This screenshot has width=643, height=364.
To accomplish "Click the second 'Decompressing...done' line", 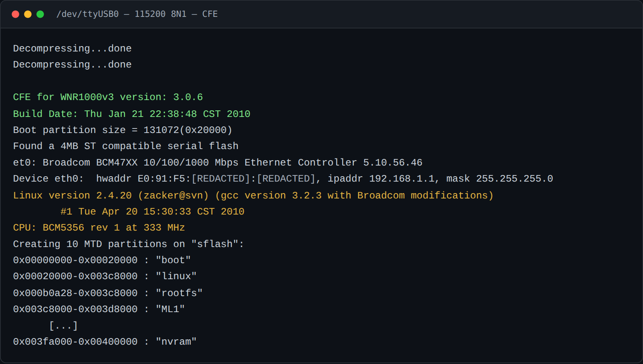I will point(73,65).
